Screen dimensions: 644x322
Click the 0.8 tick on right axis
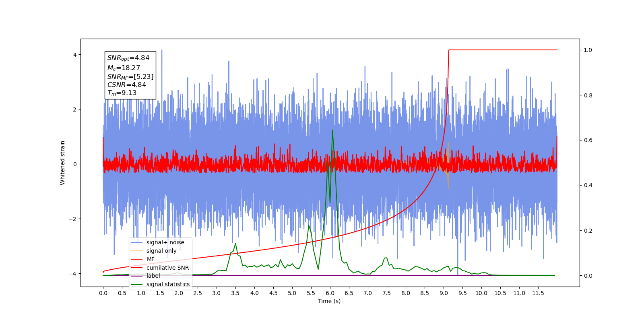[588, 95]
